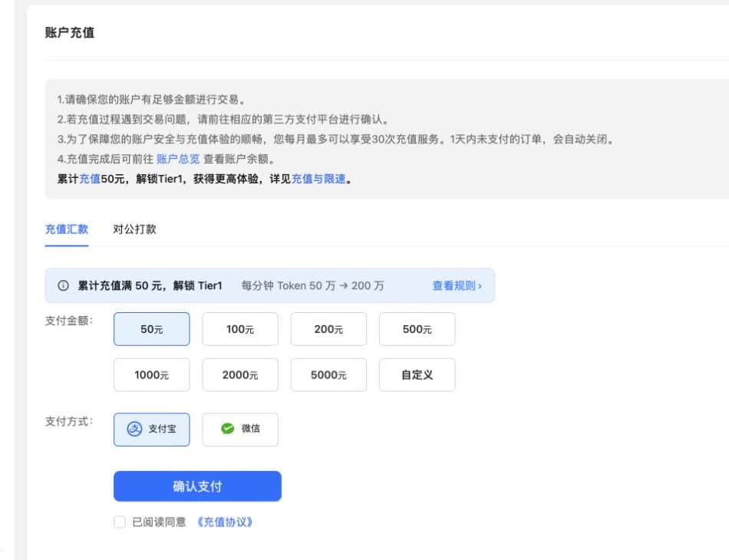Click the 确认支付 button
The image size is (729, 560).
(197, 486)
